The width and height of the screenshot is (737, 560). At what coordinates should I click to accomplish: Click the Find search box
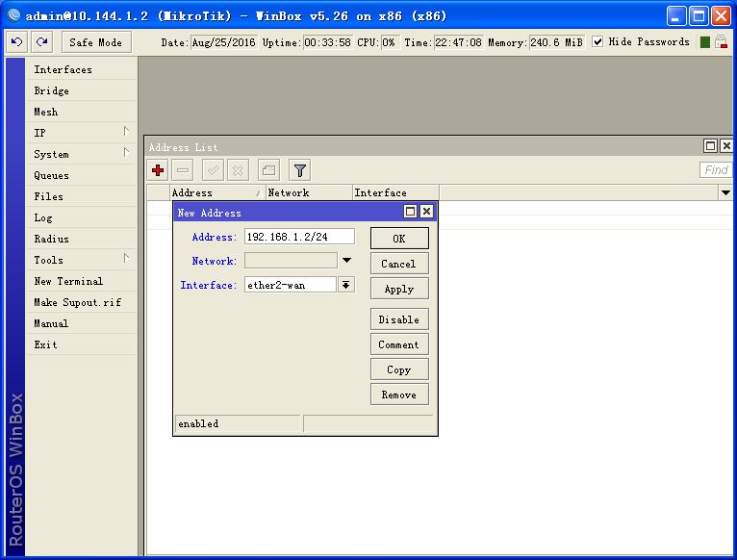(716, 169)
